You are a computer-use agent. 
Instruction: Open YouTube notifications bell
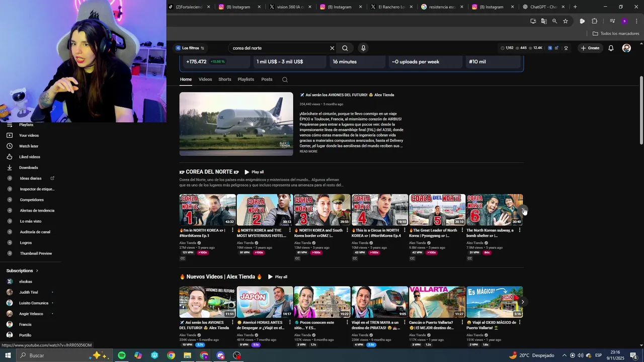click(x=611, y=48)
